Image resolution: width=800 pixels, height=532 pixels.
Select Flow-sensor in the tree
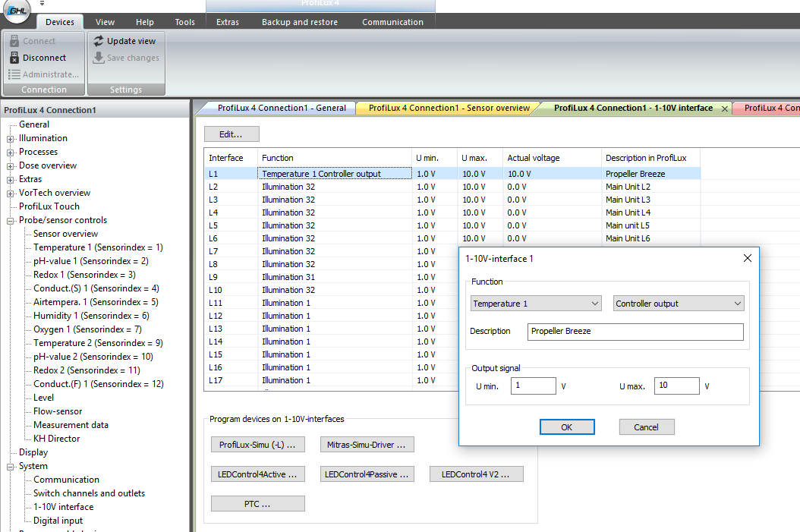tap(58, 411)
